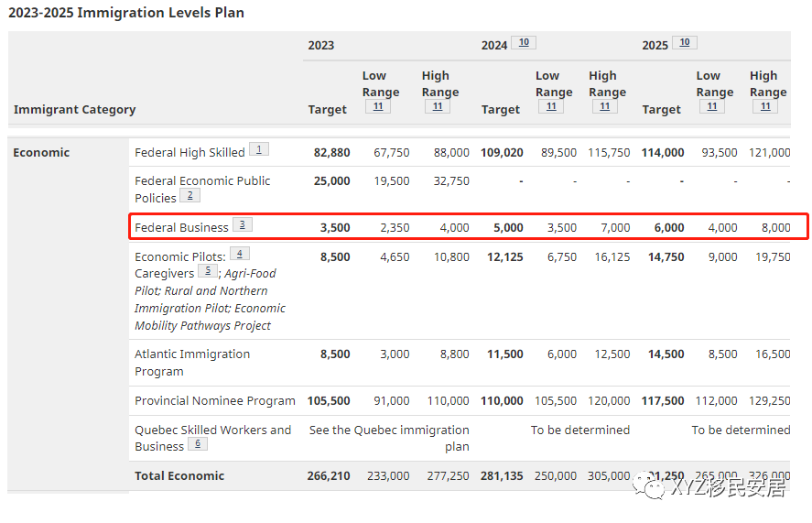
Task: Select the 'Federal Business' row label
Action: pos(181,227)
